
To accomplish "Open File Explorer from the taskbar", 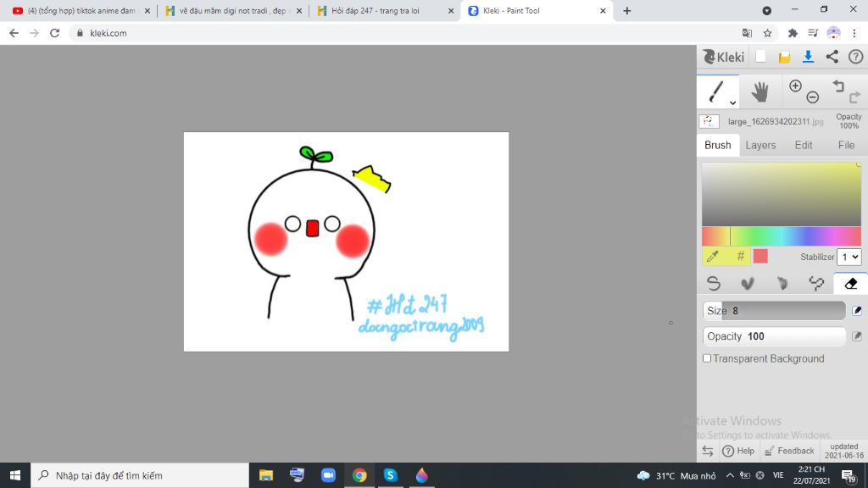I will 266,475.
